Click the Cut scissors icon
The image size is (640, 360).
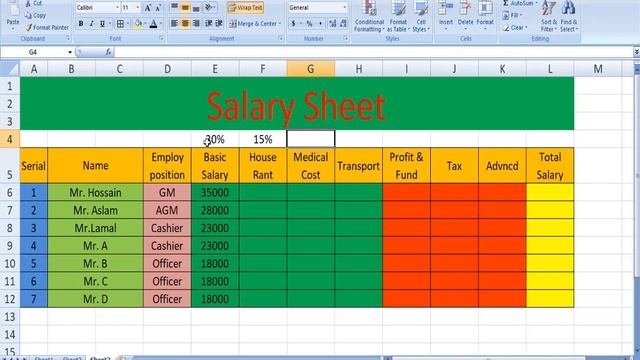click(x=28, y=3)
